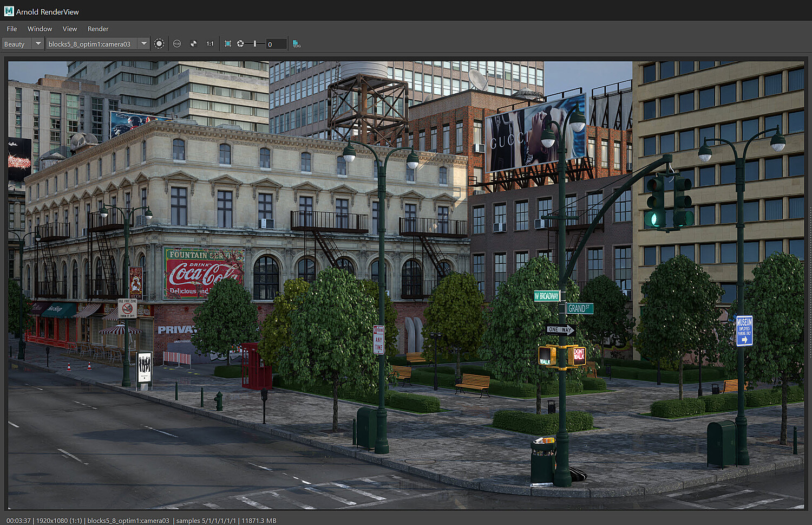Click the memory usage readout 11871.3 MB
Screen dimensions: 812x525
click(x=259, y=521)
